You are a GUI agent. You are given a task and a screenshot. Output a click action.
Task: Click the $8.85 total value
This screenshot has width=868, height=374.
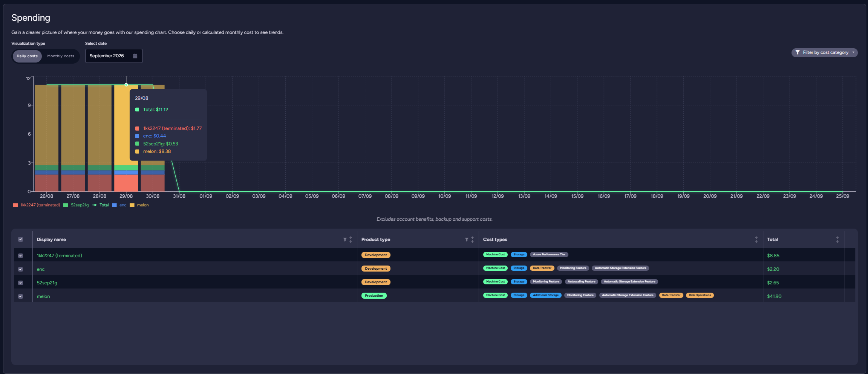[x=773, y=256]
